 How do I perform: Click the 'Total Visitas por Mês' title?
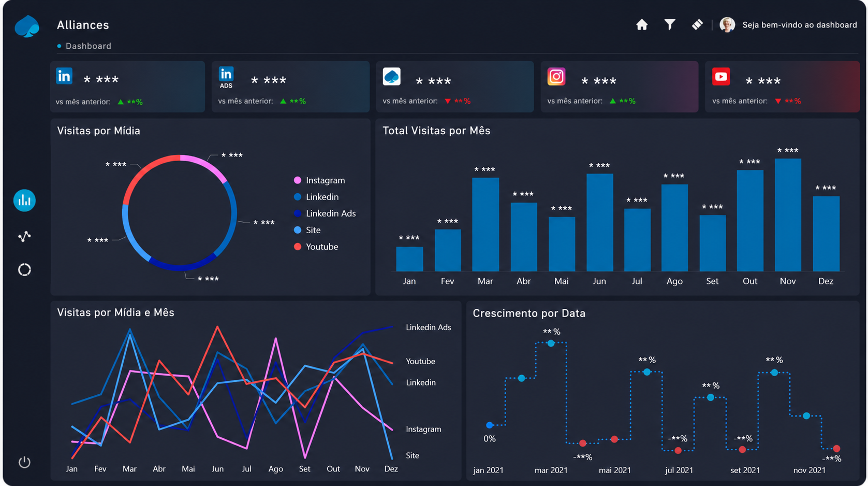[x=436, y=131]
